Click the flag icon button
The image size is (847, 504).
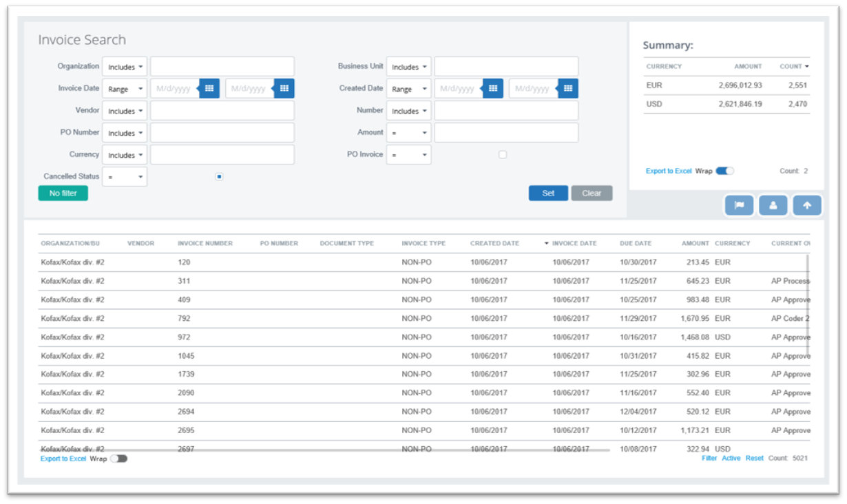coord(739,205)
